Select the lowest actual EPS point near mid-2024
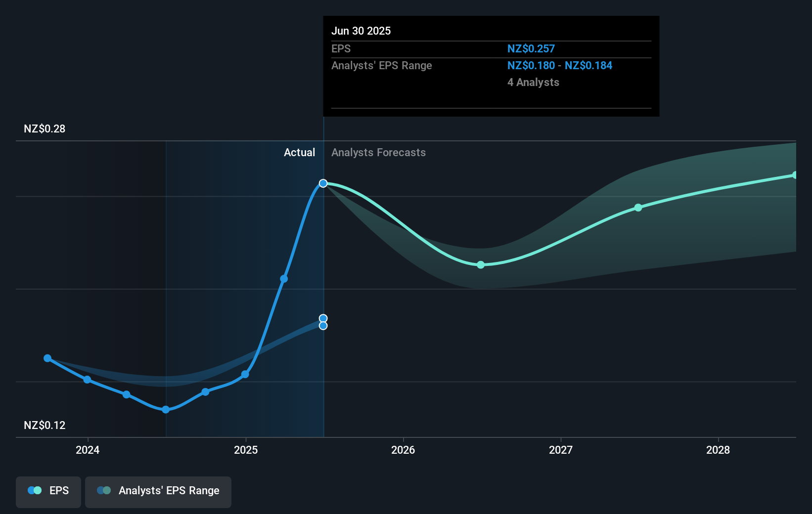This screenshot has width=812, height=514. (165, 409)
